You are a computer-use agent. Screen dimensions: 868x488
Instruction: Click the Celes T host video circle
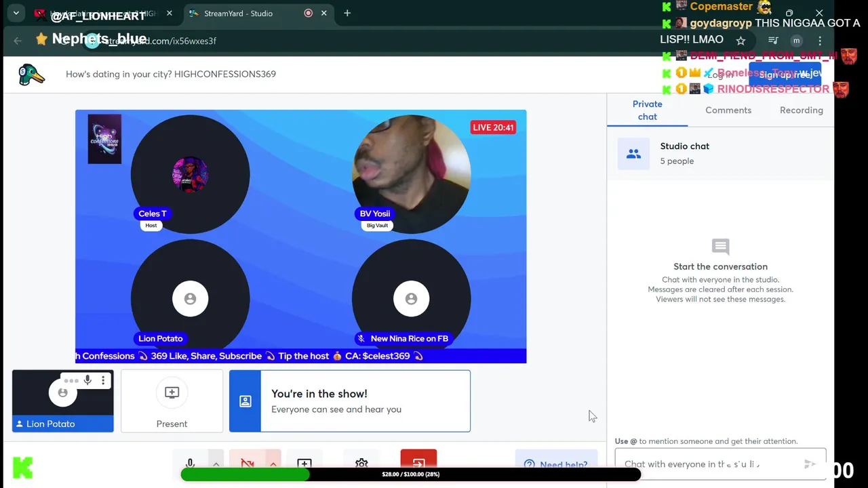(x=190, y=174)
